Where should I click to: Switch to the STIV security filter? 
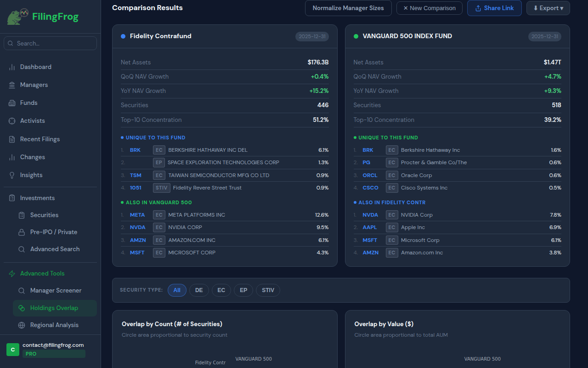268,290
